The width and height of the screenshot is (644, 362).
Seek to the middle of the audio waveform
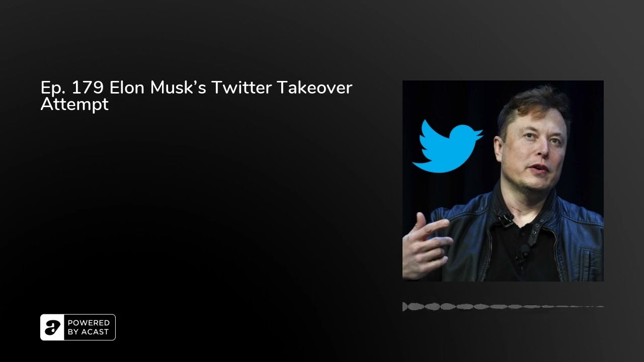(x=503, y=306)
